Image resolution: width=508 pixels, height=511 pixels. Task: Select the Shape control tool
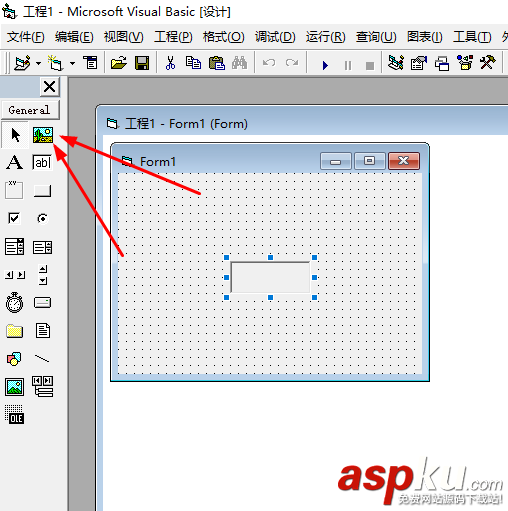point(14,359)
